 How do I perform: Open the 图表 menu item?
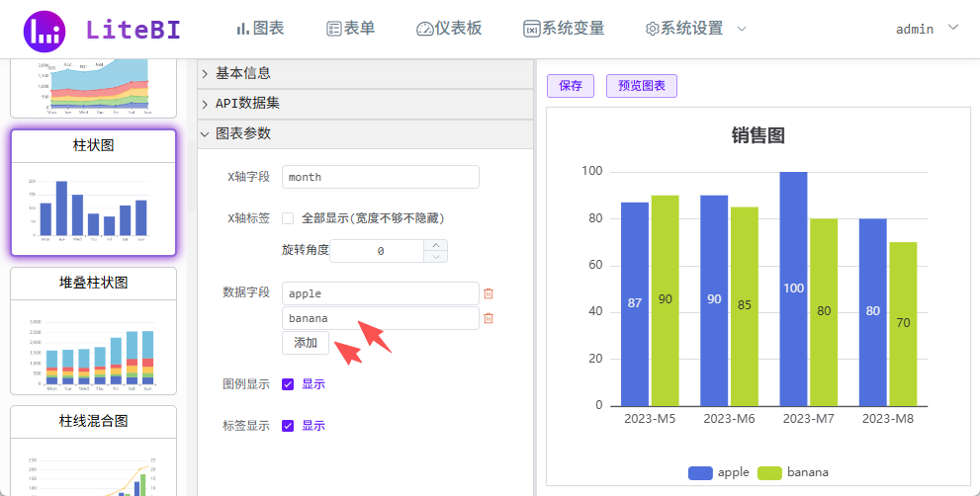click(260, 29)
